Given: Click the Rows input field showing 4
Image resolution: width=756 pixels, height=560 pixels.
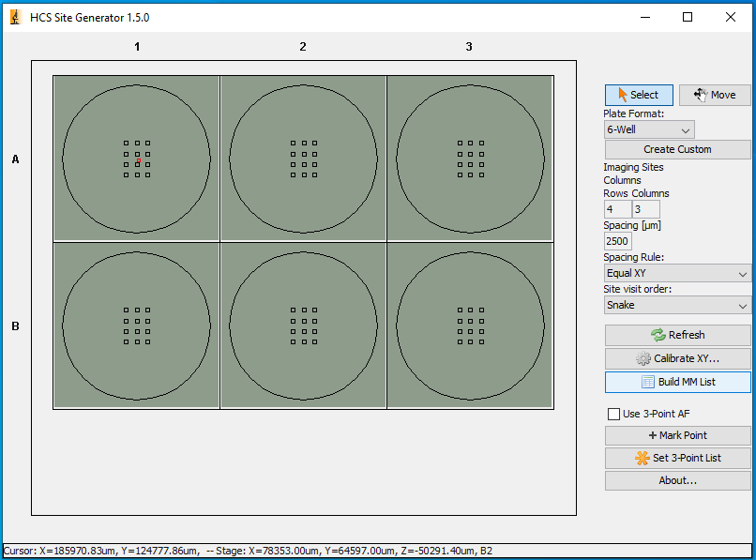Looking at the screenshot, I should click(x=616, y=209).
